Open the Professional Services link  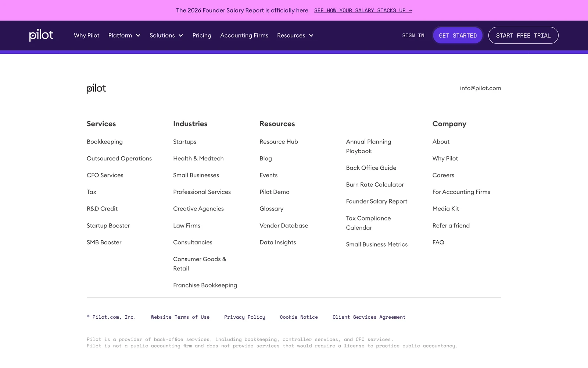click(202, 192)
